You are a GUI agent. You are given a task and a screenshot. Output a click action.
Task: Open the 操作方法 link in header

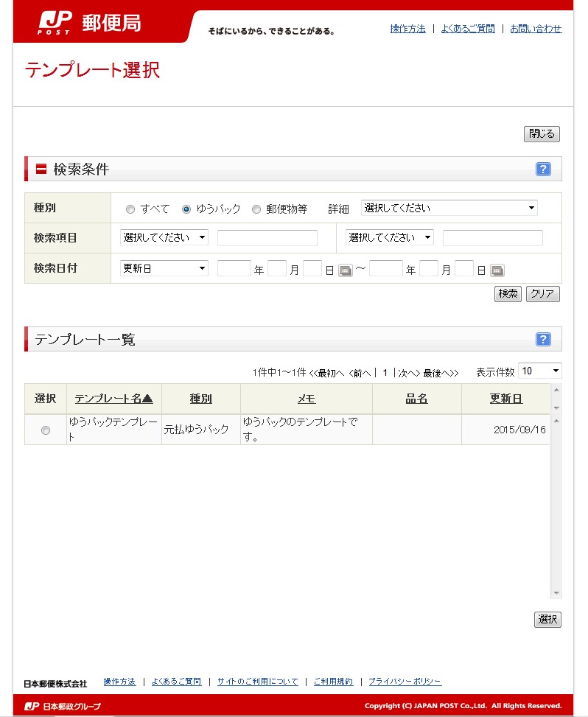click(x=407, y=29)
